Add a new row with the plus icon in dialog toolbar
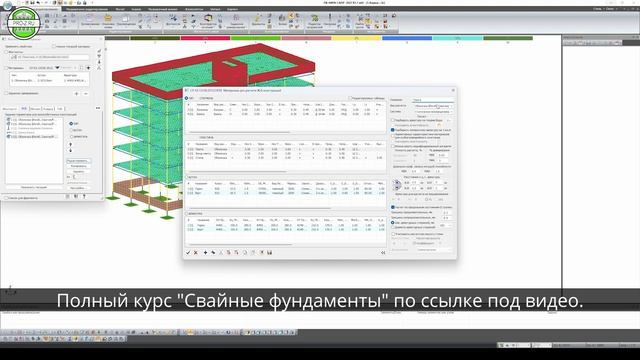The image size is (640, 360). coord(205,253)
